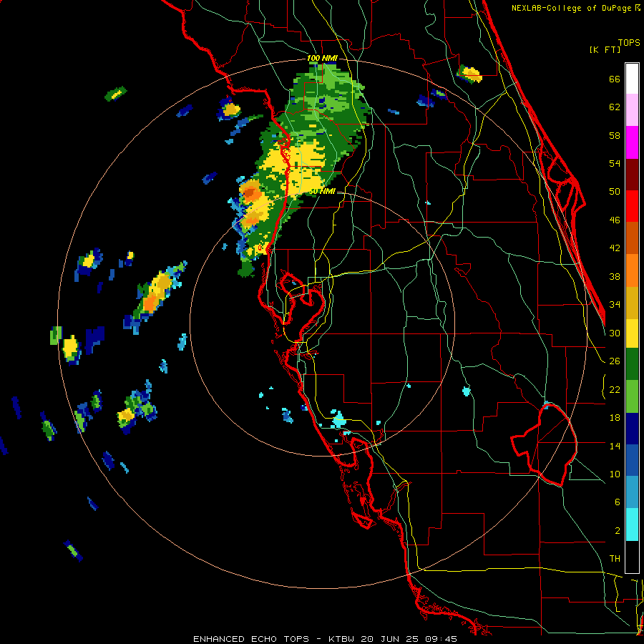Select the magenta 58 kft legend swatch
This screenshot has width=644, height=644.
[632, 142]
